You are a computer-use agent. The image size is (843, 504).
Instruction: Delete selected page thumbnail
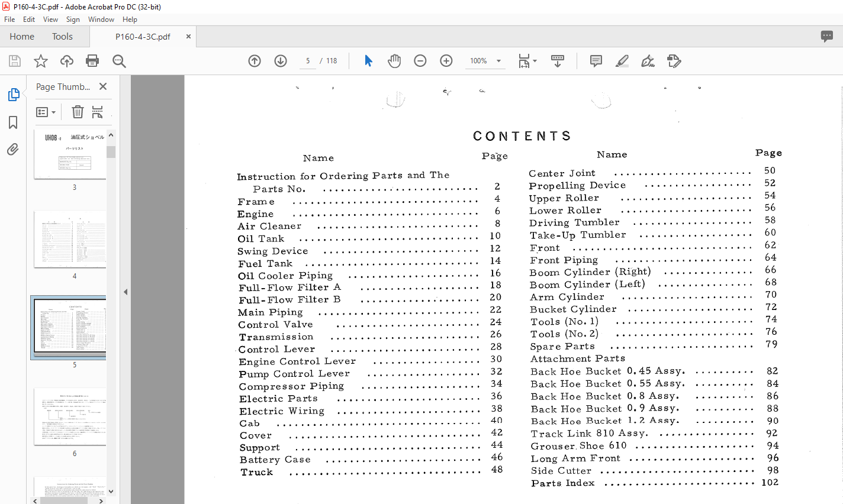point(78,112)
